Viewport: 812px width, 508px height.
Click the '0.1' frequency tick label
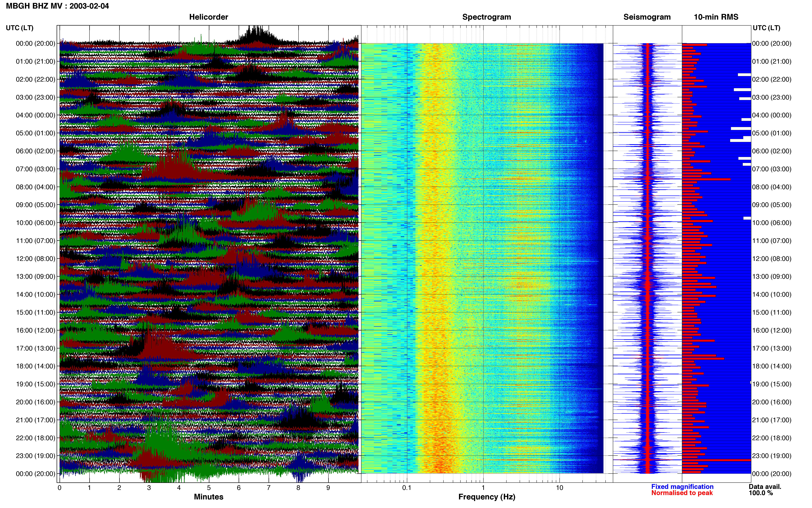407,488
